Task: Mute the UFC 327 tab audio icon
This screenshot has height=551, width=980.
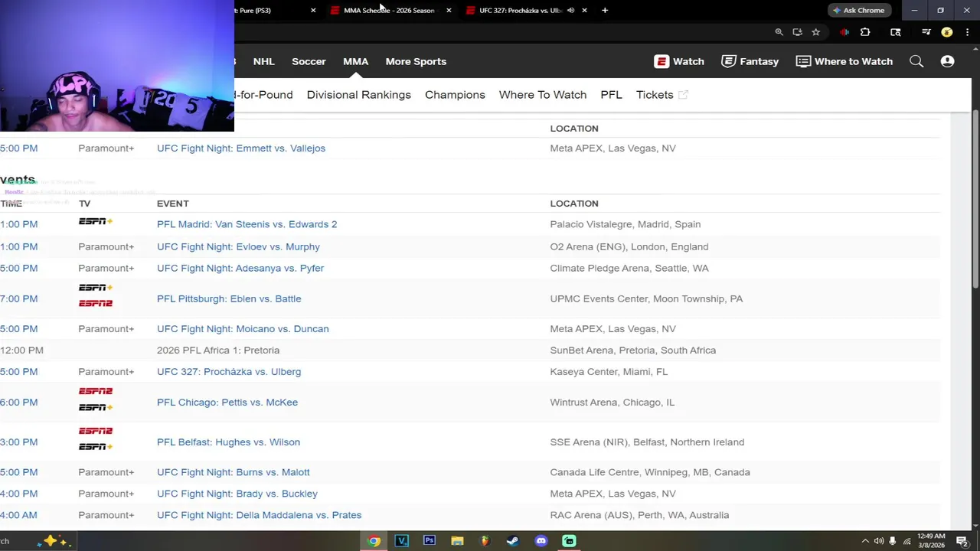Action: (x=570, y=10)
